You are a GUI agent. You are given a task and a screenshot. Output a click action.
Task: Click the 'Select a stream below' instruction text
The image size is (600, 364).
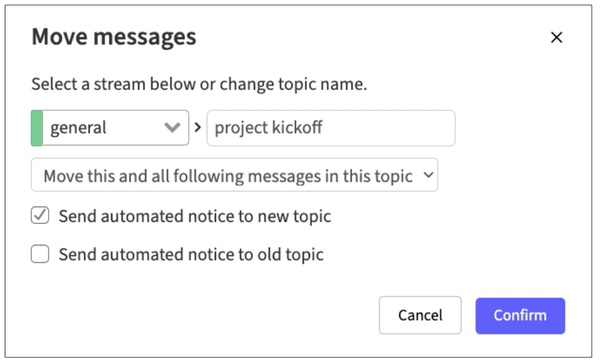coord(199,85)
